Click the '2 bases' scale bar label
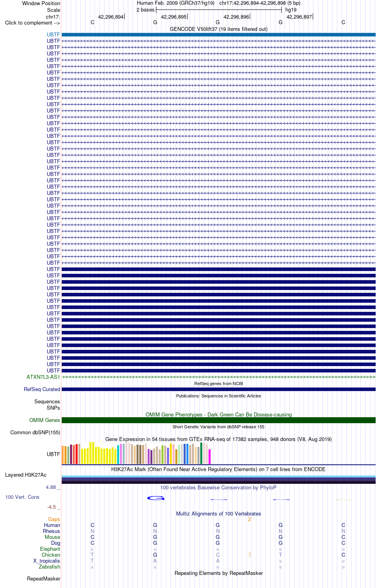The image size is (376, 588). 145,10
